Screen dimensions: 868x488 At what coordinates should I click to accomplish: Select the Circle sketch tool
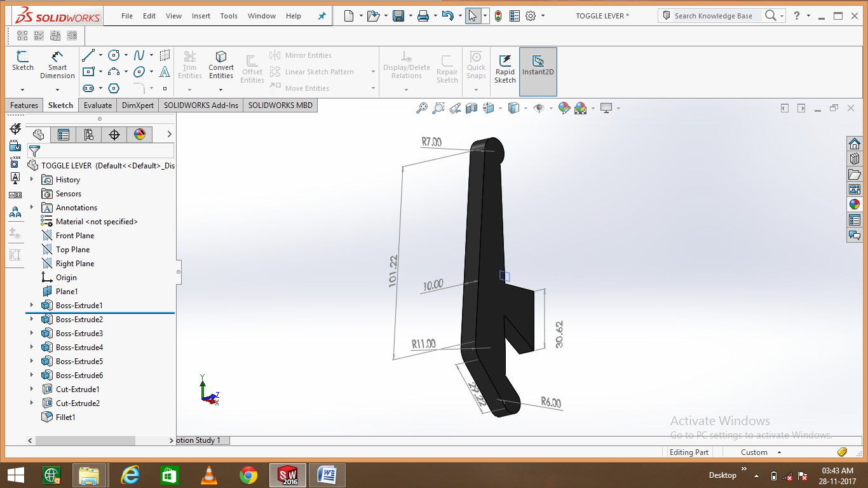114,55
